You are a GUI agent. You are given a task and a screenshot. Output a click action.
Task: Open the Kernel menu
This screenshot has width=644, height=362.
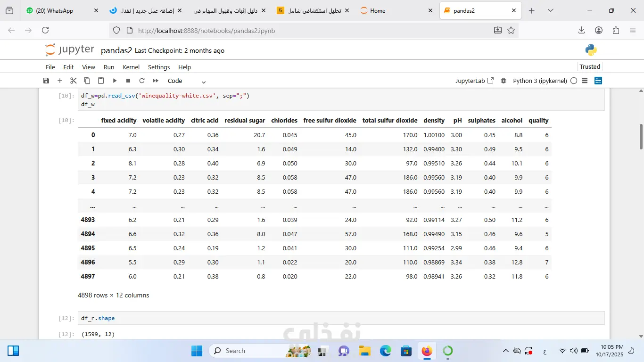pyautogui.click(x=131, y=67)
